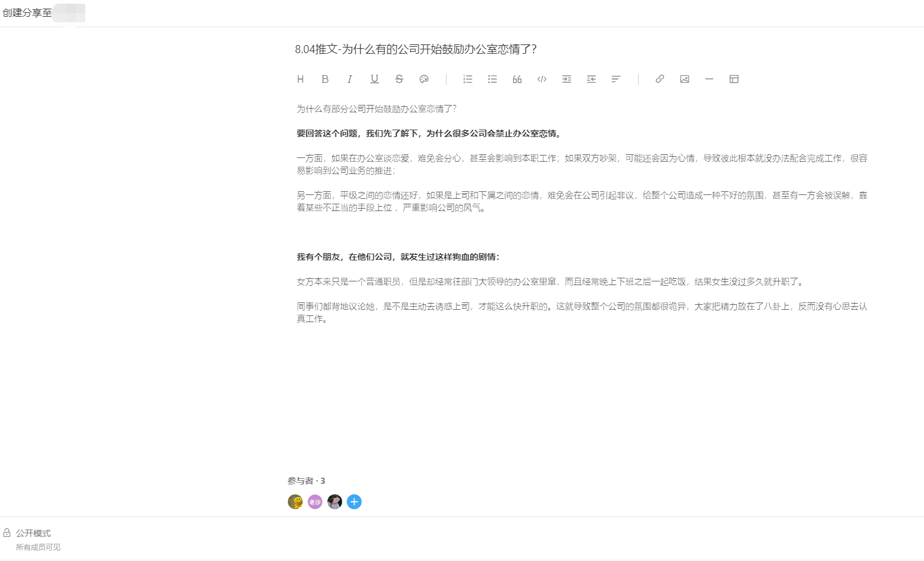This screenshot has width=924, height=561.
Task: Create a bullet list
Action: [492, 79]
